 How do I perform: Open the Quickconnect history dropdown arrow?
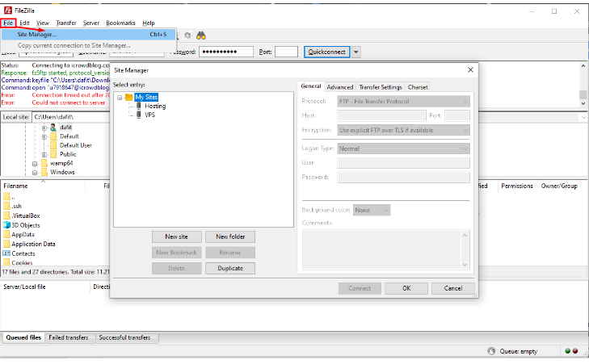[x=356, y=52]
